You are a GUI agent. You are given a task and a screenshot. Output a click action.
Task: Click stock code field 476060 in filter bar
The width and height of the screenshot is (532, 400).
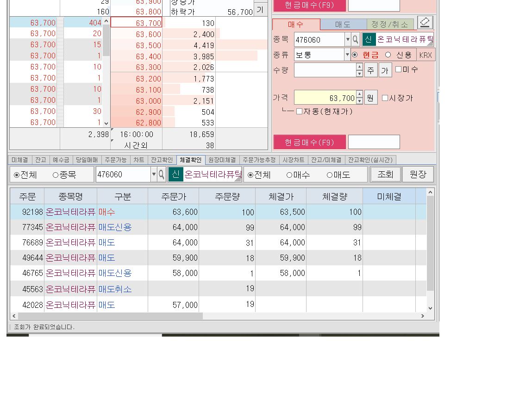(124, 175)
